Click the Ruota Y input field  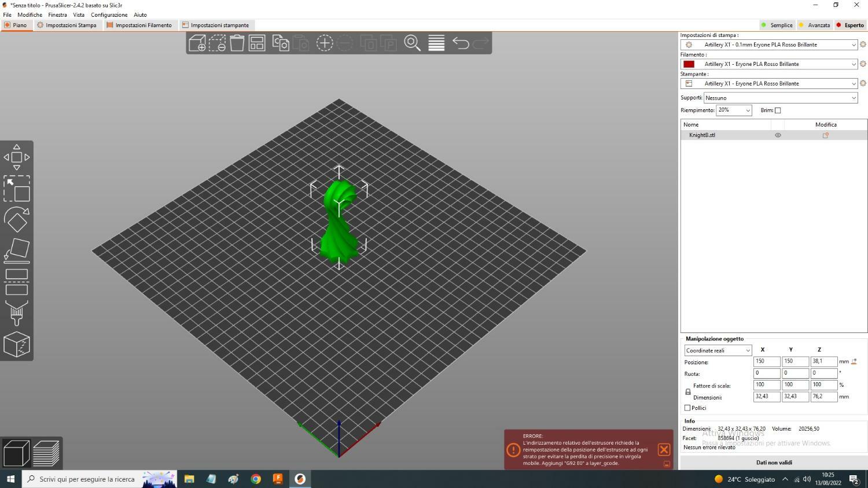click(x=795, y=374)
